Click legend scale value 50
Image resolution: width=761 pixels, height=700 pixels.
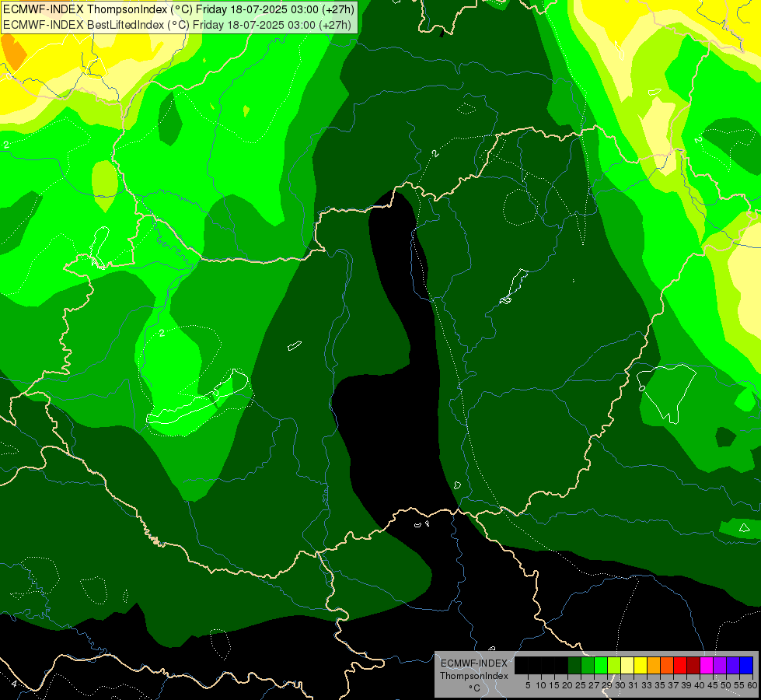pyautogui.click(x=726, y=685)
